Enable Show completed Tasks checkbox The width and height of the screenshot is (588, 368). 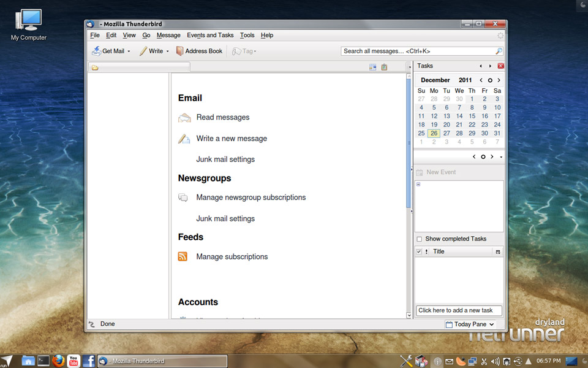point(419,239)
